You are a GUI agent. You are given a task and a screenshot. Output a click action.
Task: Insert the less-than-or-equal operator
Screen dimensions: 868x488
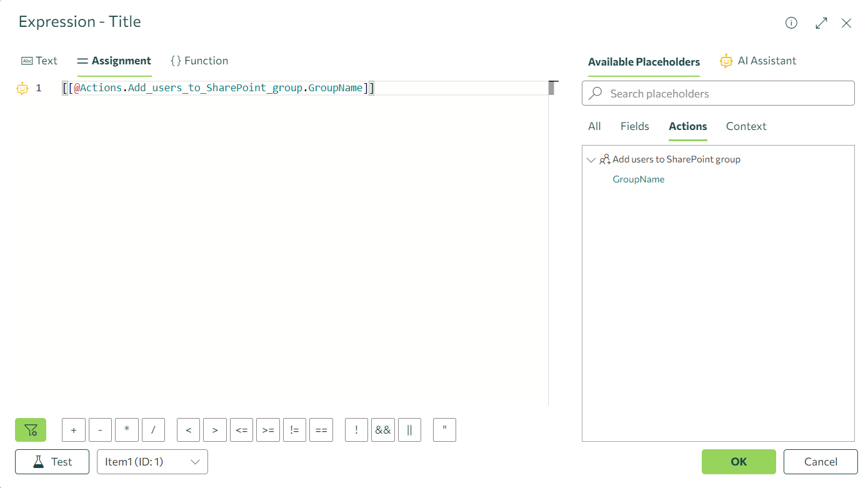point(242,430)
